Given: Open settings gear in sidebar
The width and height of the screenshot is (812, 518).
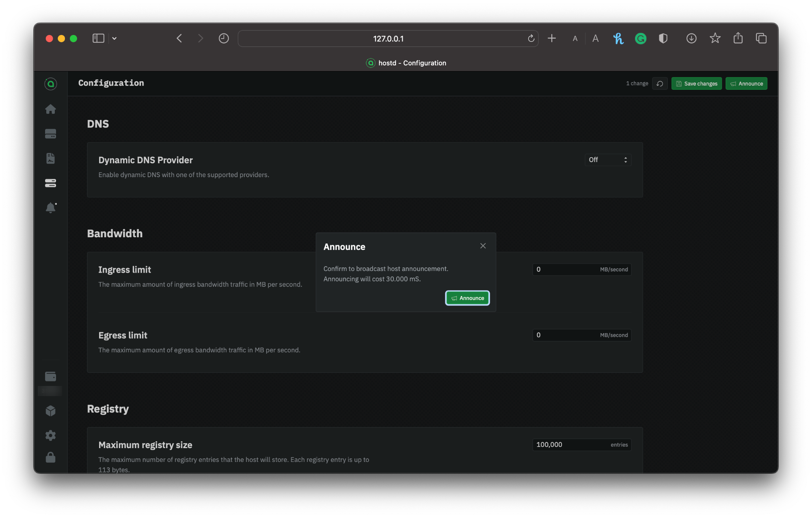Looking at the screenshot, I should click(x=50, y=436).
